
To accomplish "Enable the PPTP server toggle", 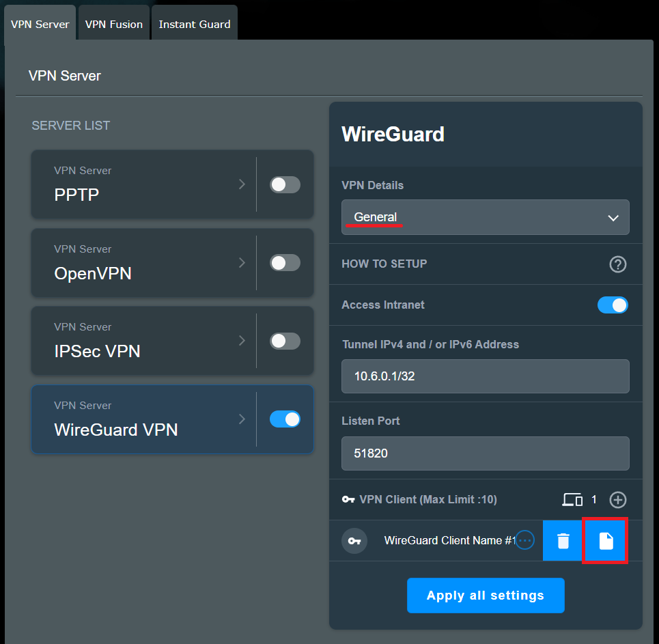I will 285,184.
